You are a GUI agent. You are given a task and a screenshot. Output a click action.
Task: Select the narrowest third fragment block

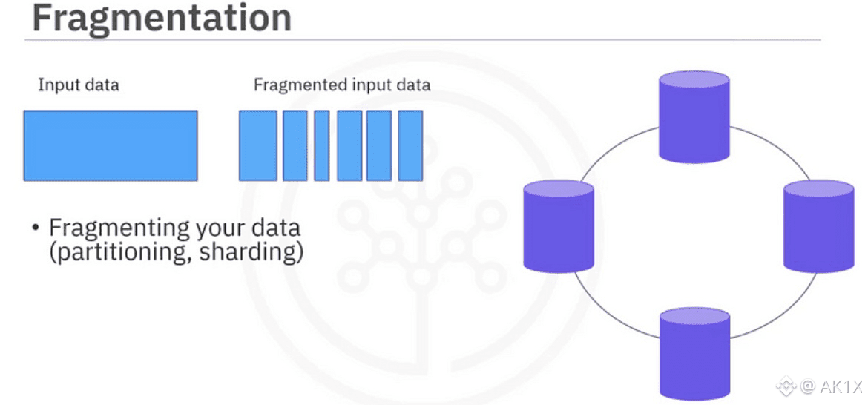click(x=321, y=145)
